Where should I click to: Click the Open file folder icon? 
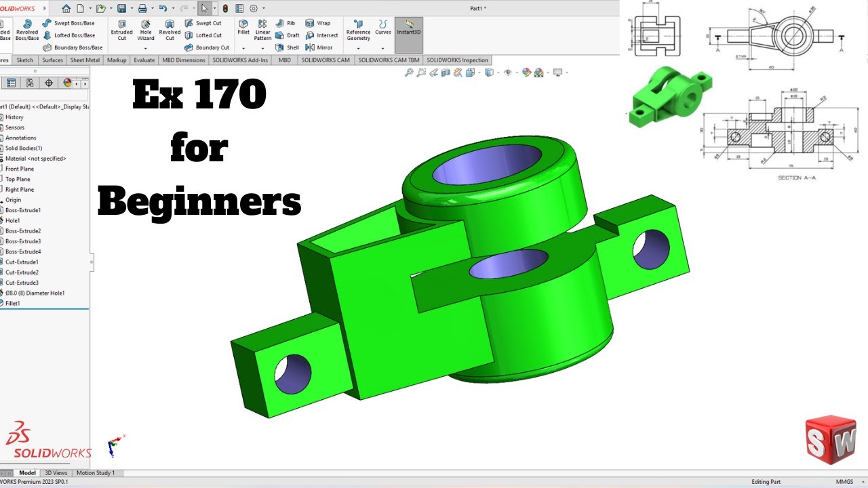tap(100, 9)
